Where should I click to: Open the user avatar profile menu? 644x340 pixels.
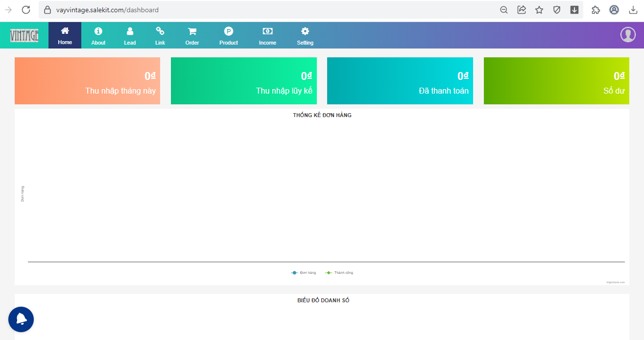627,35
